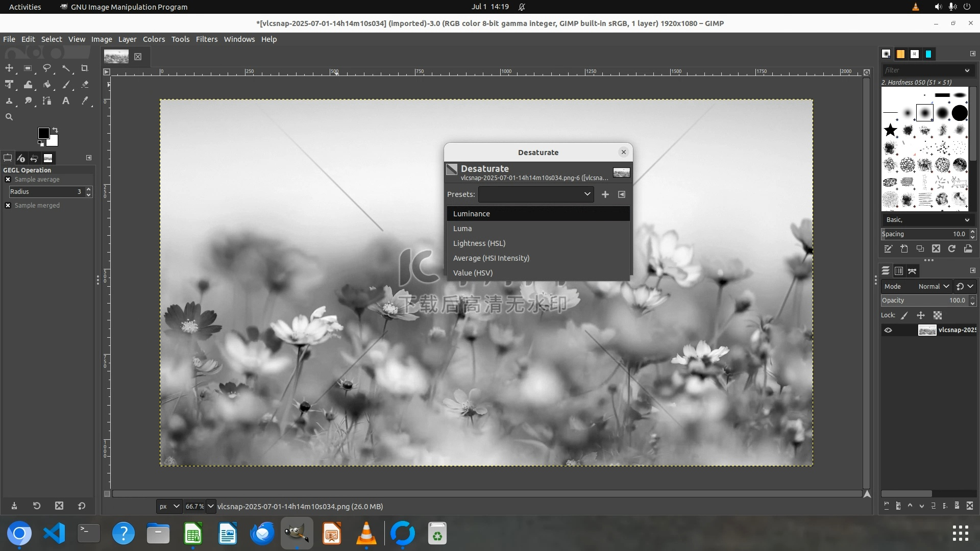Select the Zoom magnifier tool
Screen dimensions: 980x551
point(9,117)
